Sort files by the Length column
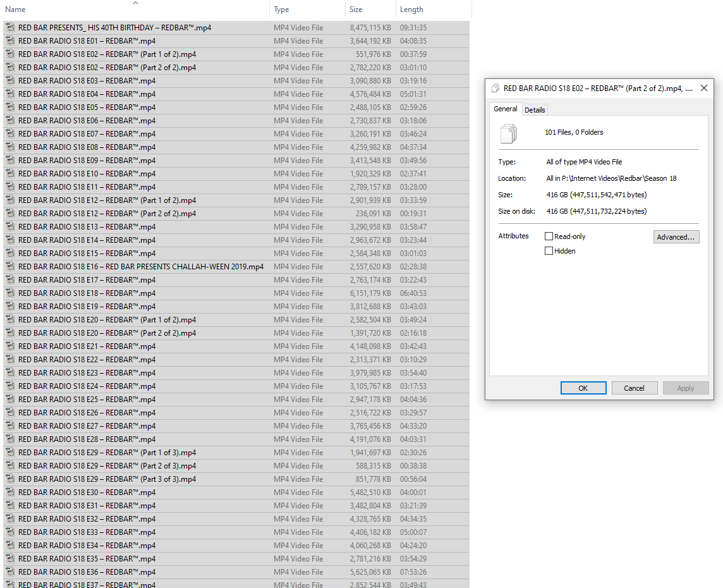Viewport: 723px width, 588px height. click(x=434, y=9)
